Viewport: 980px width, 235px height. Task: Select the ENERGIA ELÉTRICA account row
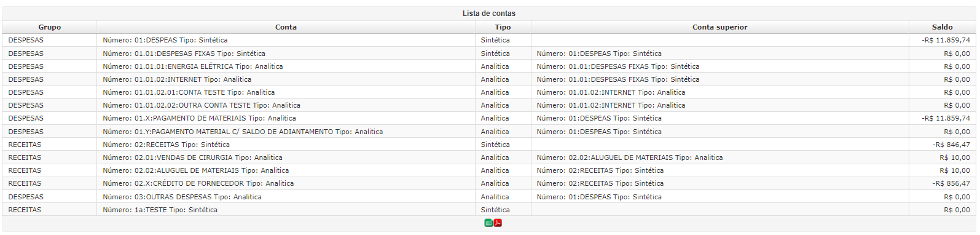[489, 66]
